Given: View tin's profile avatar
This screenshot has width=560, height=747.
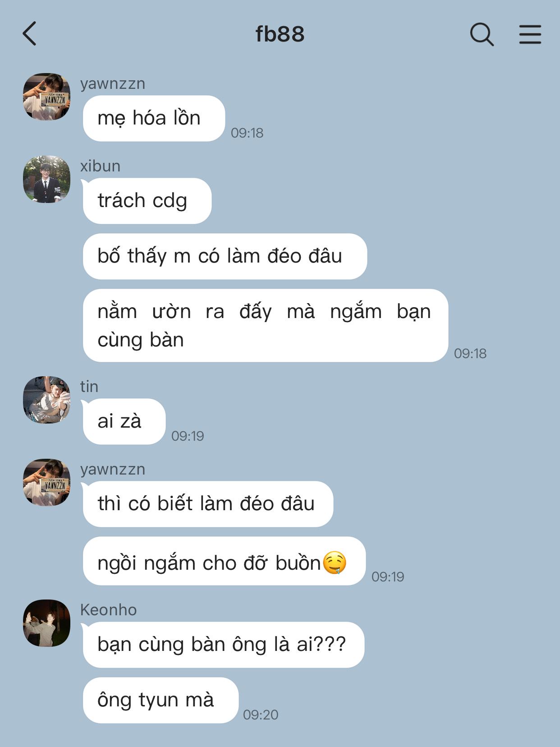Looking at the screenshot, I should [x=47, y=400].
